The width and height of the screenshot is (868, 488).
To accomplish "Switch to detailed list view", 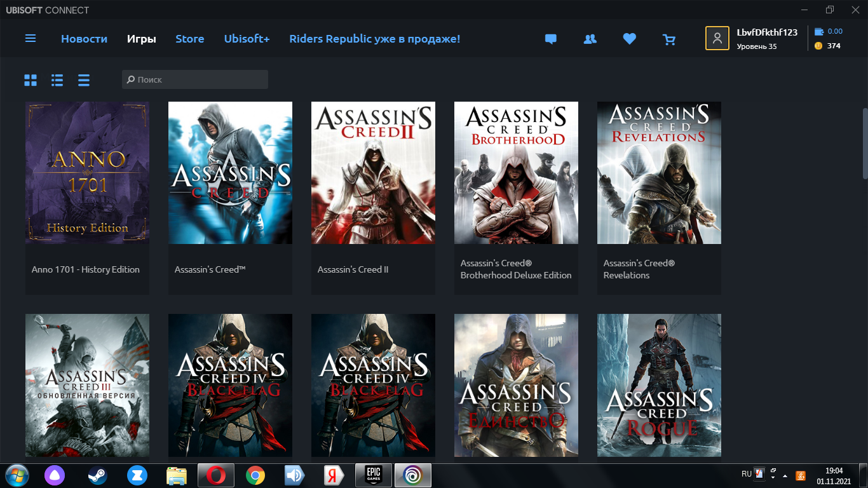I will click(x=57, y=80).
